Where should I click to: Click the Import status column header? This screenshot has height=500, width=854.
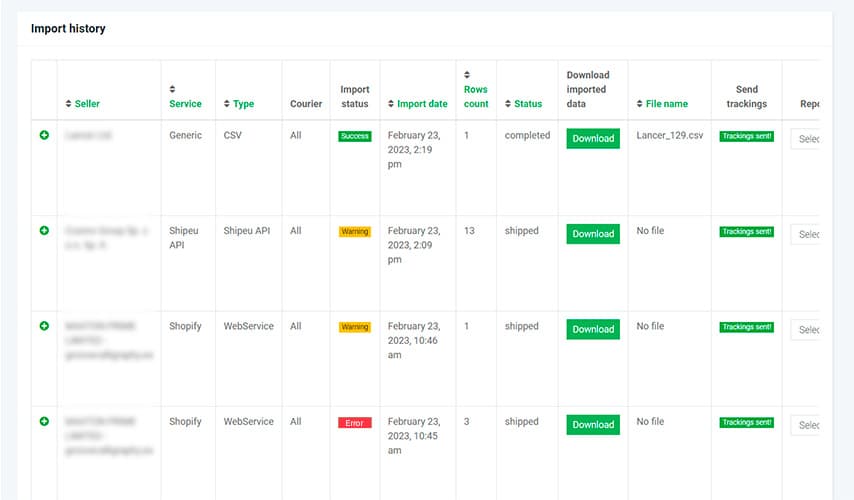pyautogui.click(x=355, y=96)
